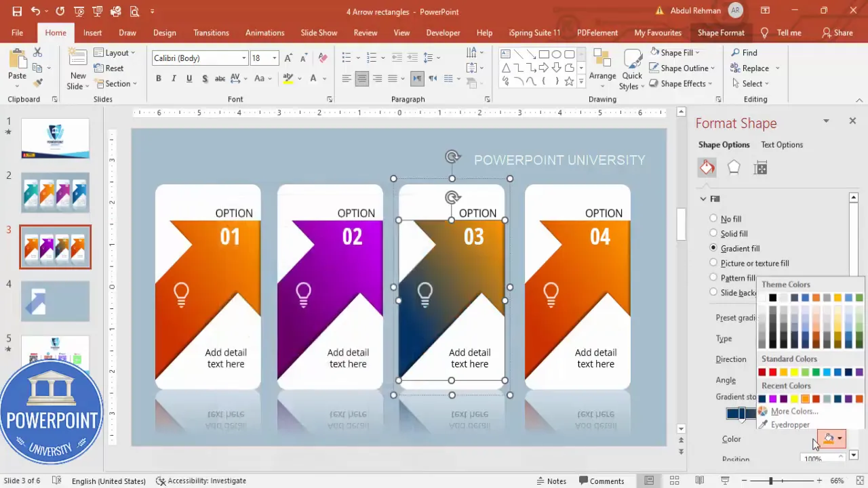Open the Effects pentagon tab icon
This screenshot has width=868, height=488.
click(x=734, y=167)
